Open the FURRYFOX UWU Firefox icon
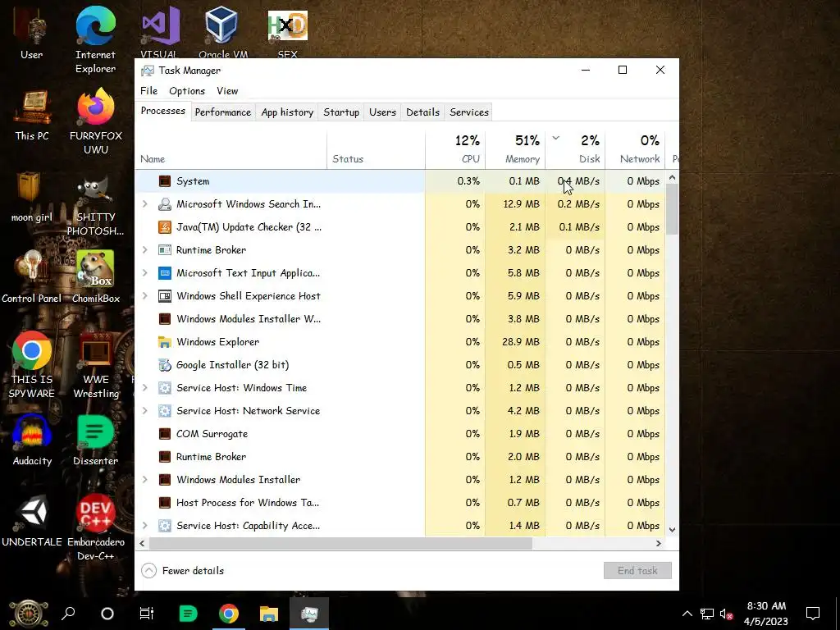This screenshot has width=840, height=630. 96,122
